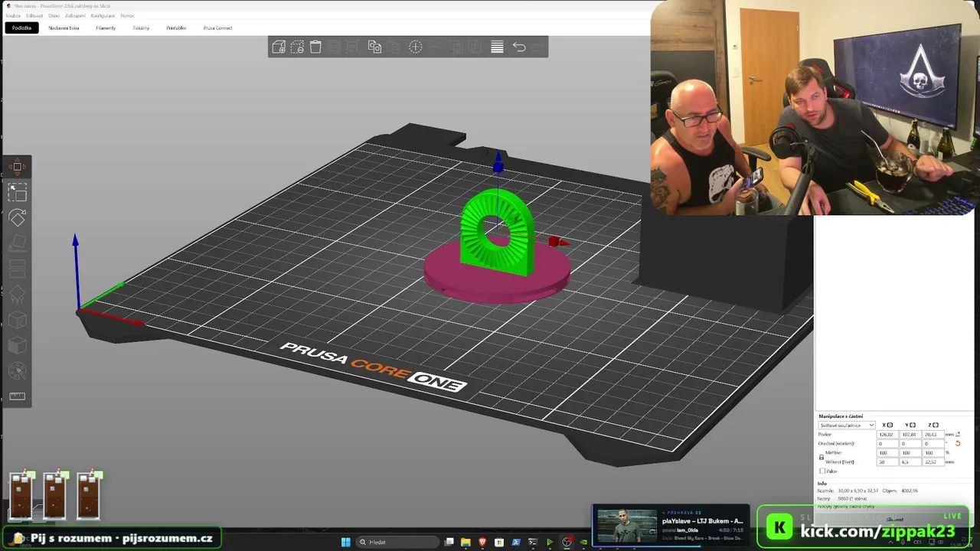Click the trash Delete all icon
The width and height of the screenshot is (980, 551).
tap(315, 47)
